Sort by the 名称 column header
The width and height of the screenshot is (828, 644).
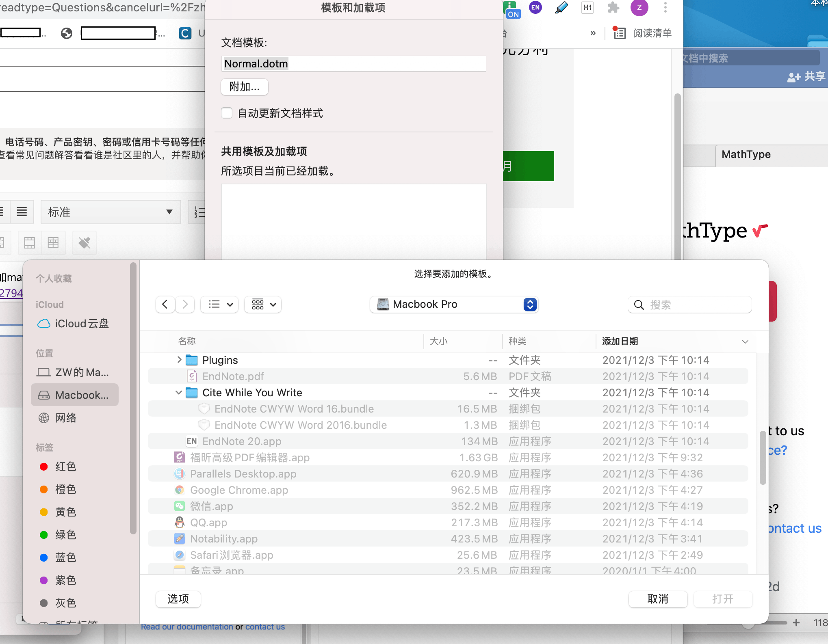pyautogui.click(x=187, y=341)
